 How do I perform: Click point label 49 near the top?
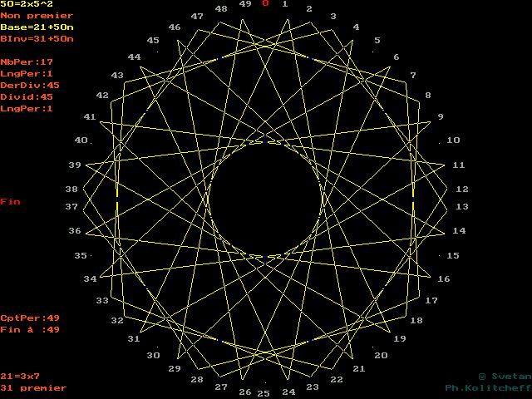coord(245,4)
